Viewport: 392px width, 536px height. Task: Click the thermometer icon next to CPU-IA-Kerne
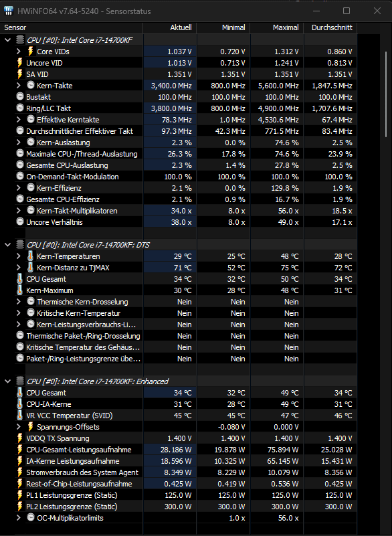20,404
